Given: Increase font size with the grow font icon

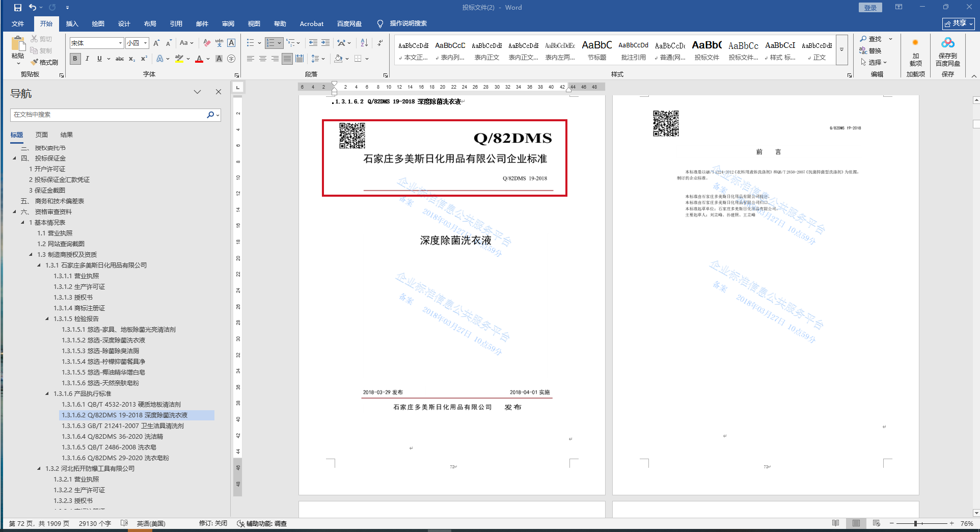Looking at the screenshot, I should point(156,43).
